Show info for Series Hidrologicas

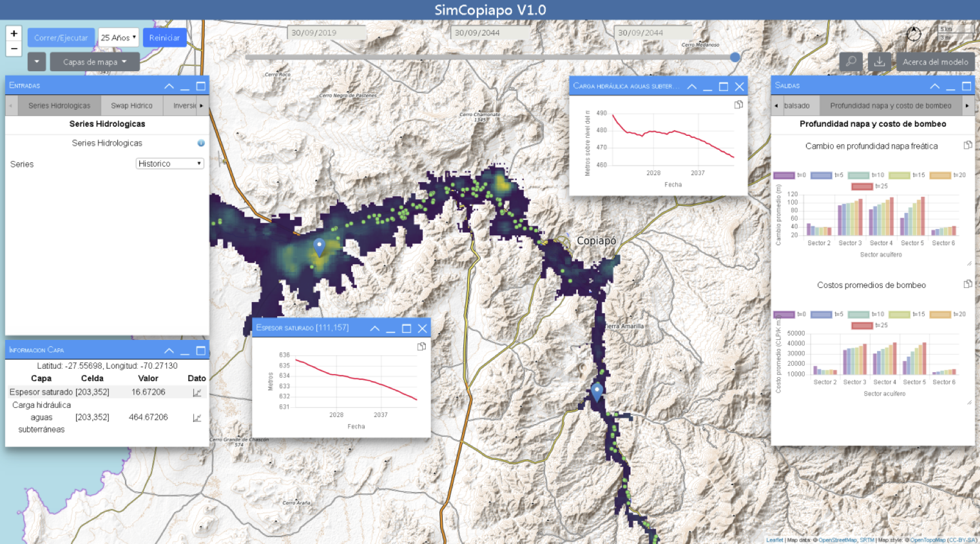pyautogui.click(x=201, y=143)
